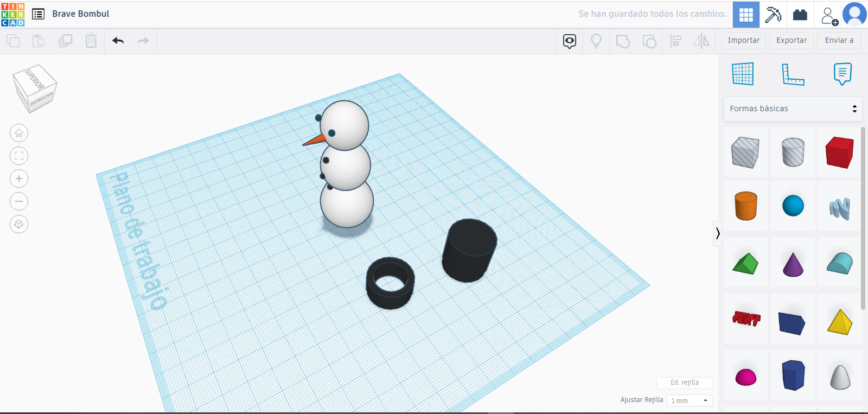868x414 pixels.
Task: Collapse the shapes panel arrow
Action: tap(718, 233)
